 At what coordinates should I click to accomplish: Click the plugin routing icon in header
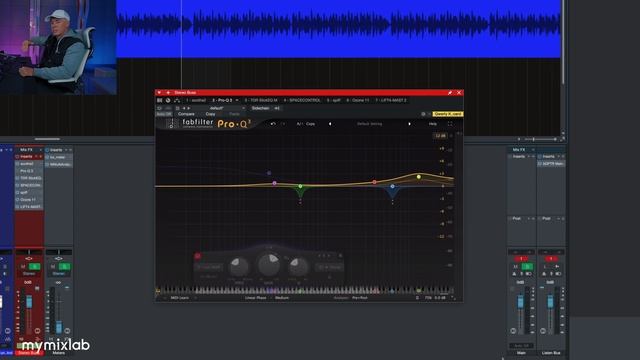(177, 100)
